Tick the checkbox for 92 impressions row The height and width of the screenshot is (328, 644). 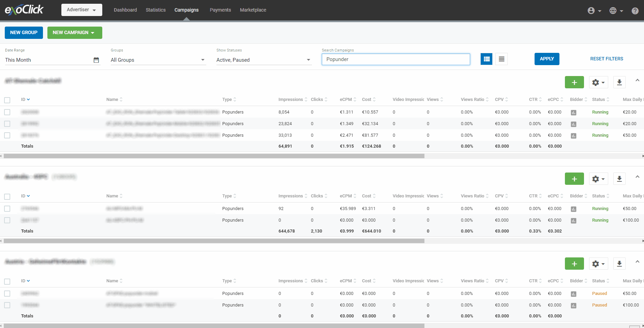tap(7, 209)
